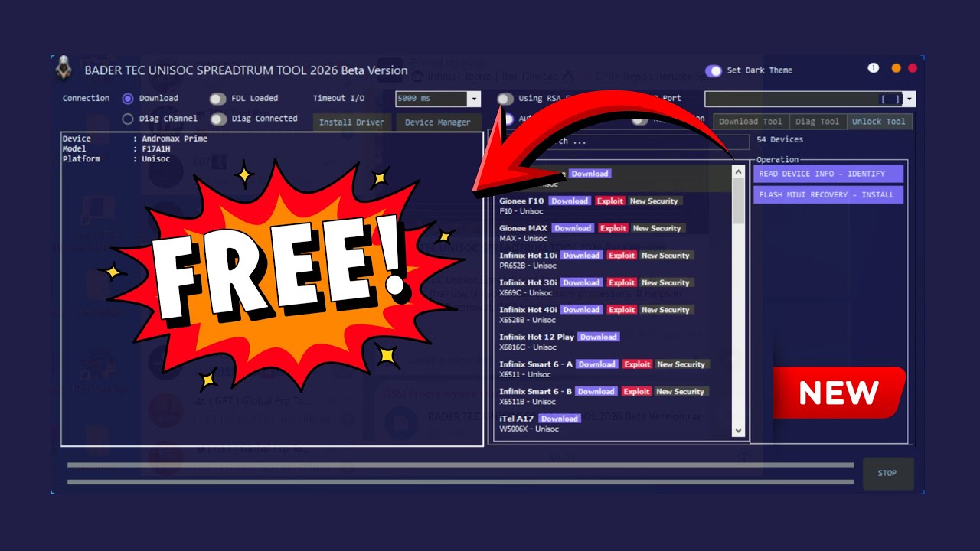Click Infinix Hot 40i New Security badge
Screen dimensions: 980x551
[665, 310]
